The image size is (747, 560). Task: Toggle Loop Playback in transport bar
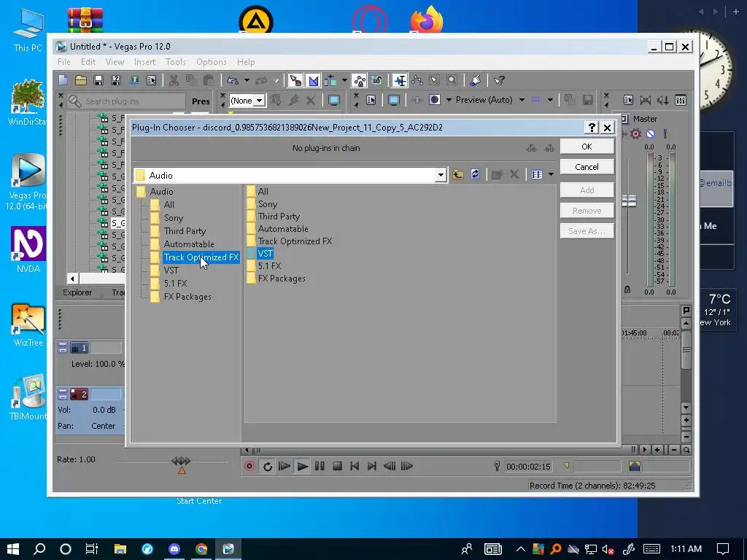267,466
